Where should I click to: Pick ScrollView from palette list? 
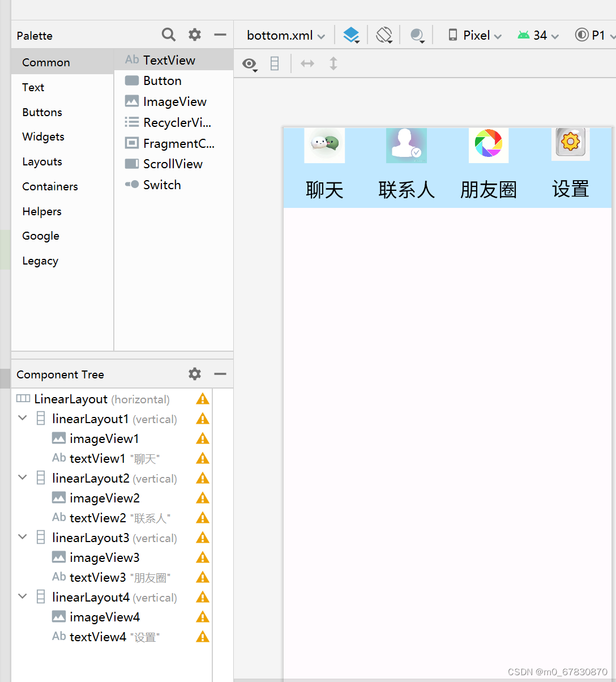point(174,164)
